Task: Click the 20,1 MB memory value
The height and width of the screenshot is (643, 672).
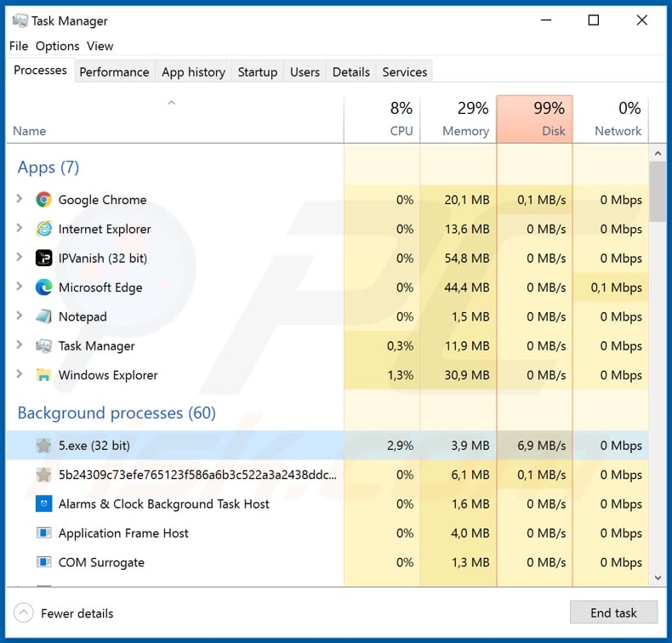Action: click(467, 200)
